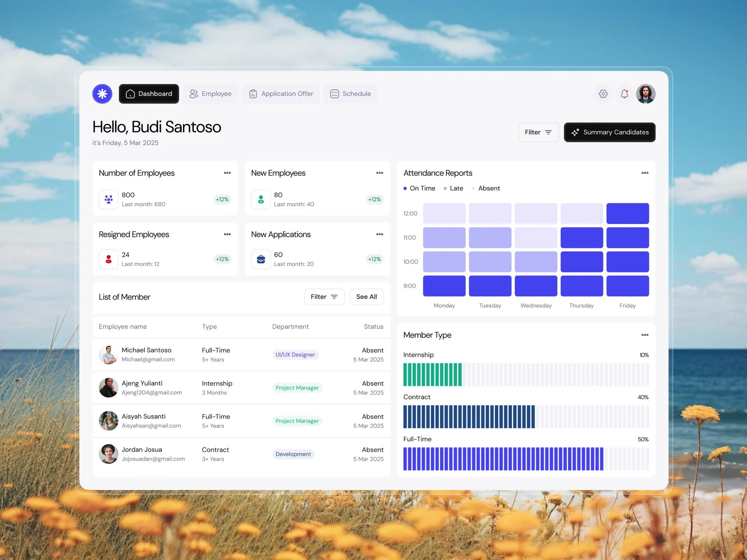This screenshot has height=560, width=747.
Task: Click the UI/UX Designer department tag
Action: point(295,355)
